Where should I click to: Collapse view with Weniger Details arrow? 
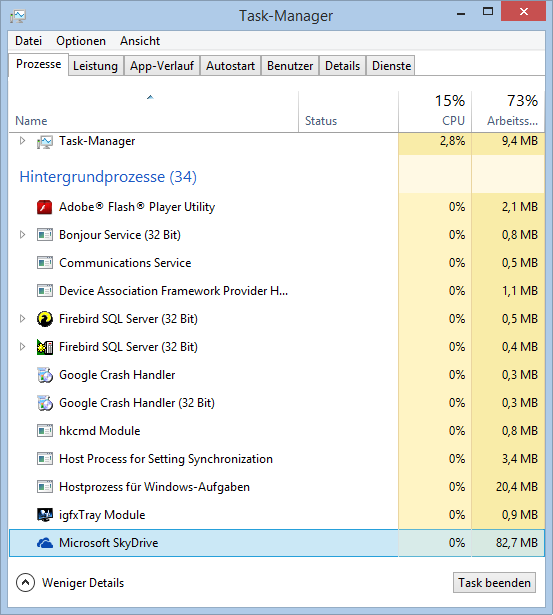[25, 583]
